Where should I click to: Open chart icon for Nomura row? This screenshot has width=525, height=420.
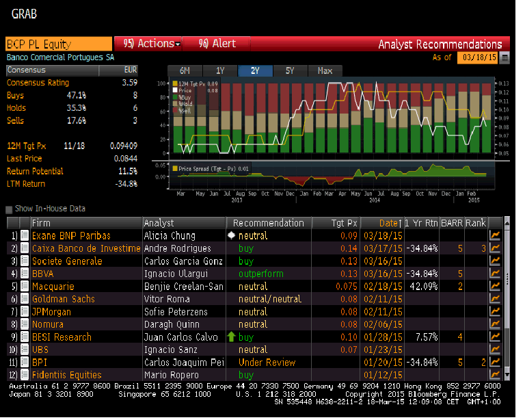495,324
